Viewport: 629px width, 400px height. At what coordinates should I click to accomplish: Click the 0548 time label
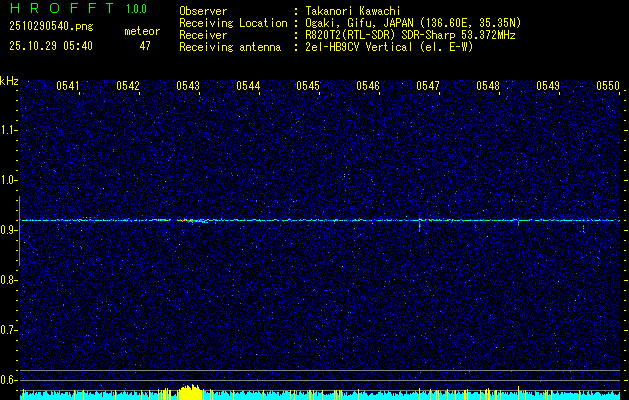point(488,87)
